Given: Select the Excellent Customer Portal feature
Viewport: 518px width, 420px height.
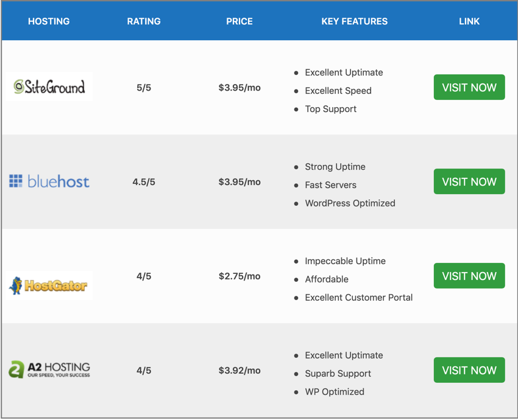Looking at the screenshot, I should click(359, 298).
